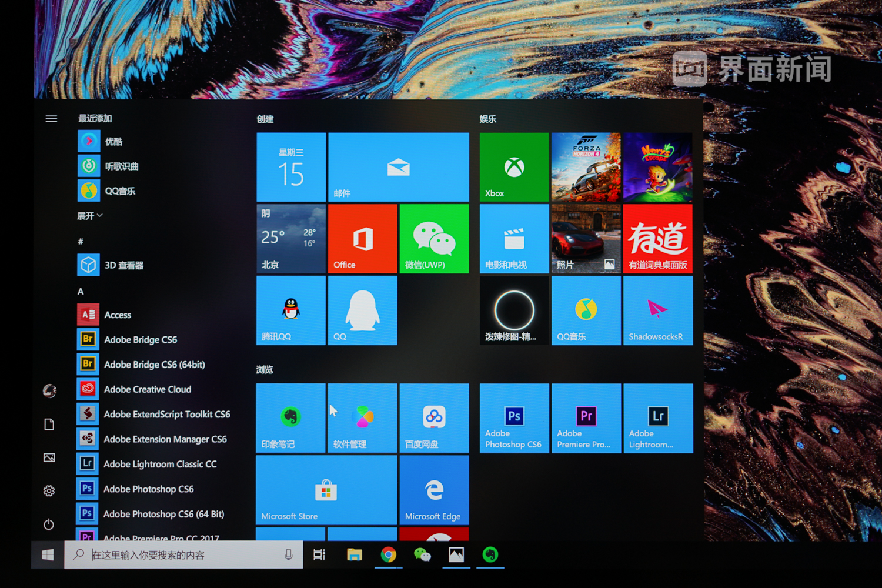Launch the 有道词典桌面版 tile
882x588 pixels.
[658, 239]
